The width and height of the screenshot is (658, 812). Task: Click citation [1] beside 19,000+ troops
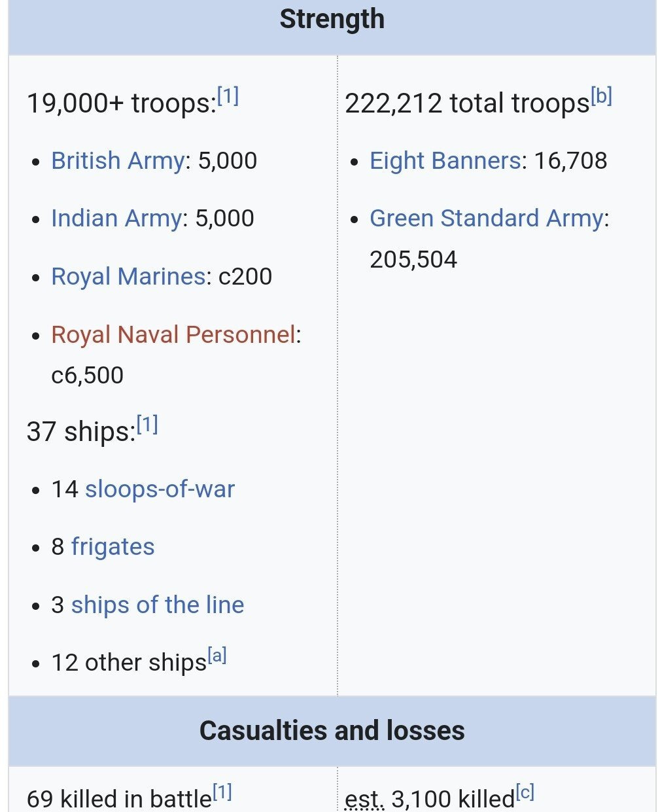(x=228, y=97)
